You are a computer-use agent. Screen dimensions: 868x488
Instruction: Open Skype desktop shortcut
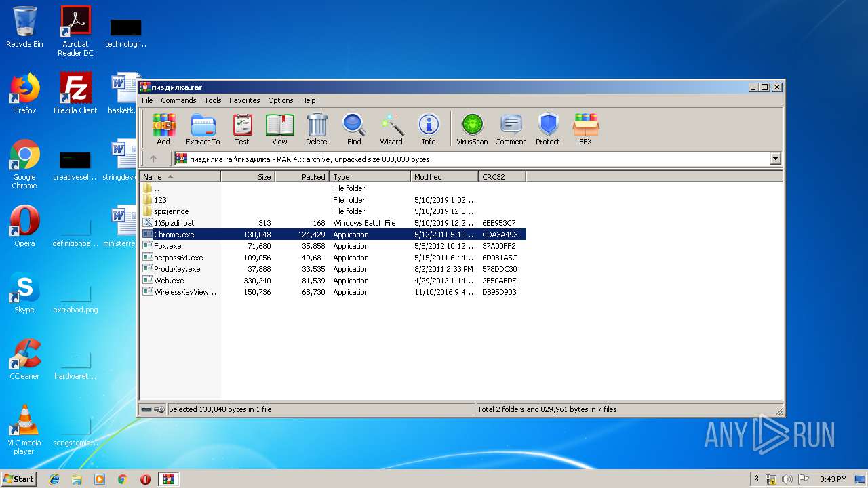click(24, 293)
